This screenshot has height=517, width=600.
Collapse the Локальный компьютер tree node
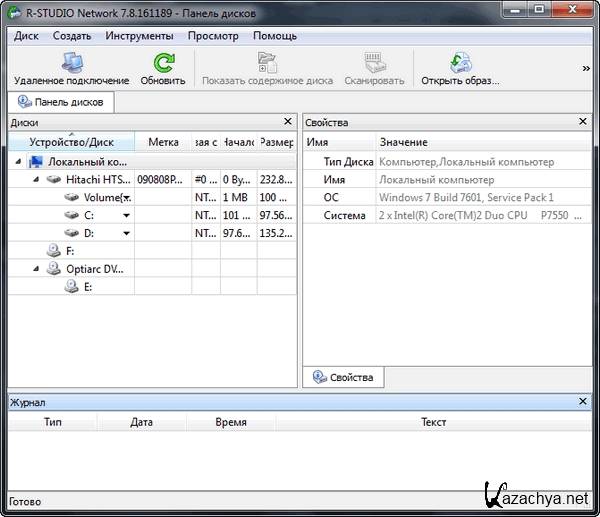[18, 161]
